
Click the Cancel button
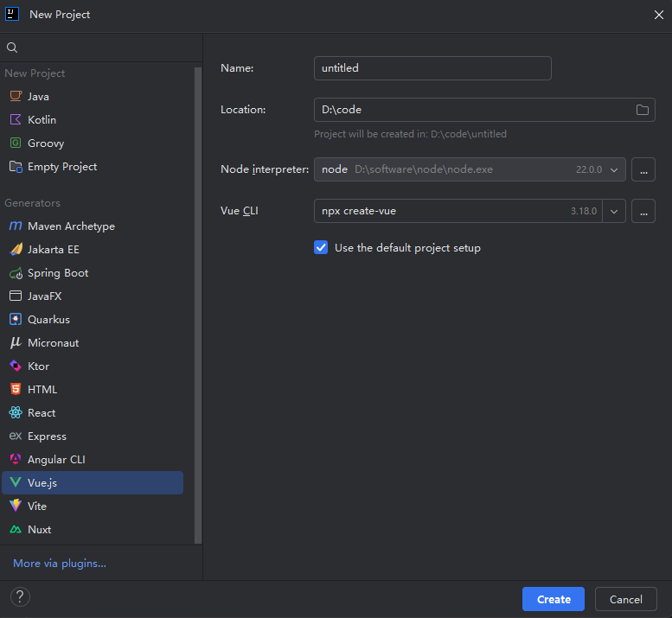625,599
